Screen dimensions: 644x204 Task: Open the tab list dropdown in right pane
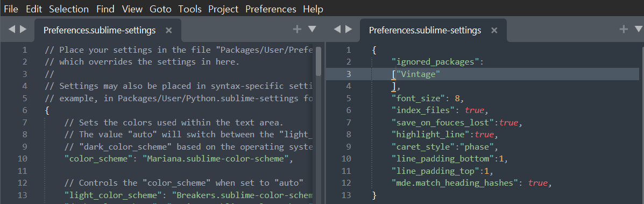(639, 29)
